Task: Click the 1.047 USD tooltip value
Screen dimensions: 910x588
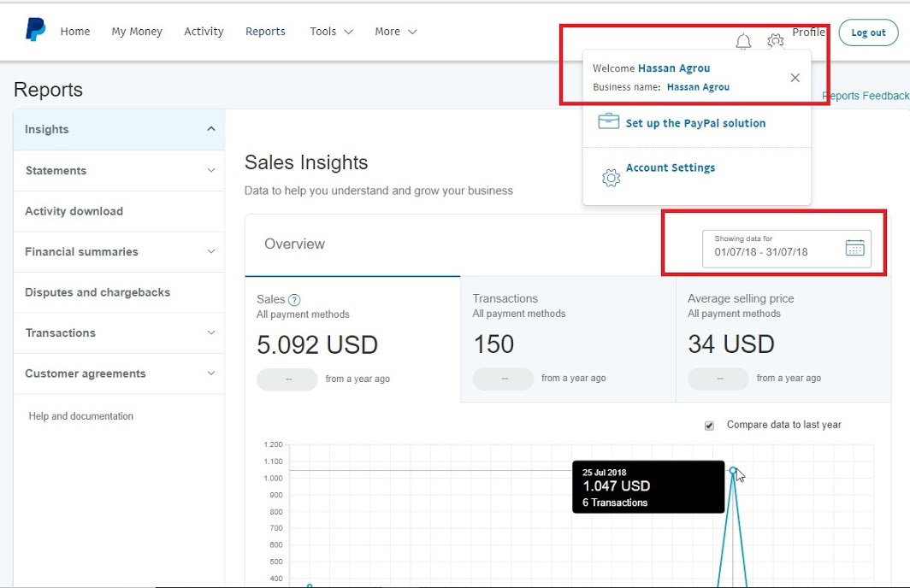Action: [x=617, y=486]
